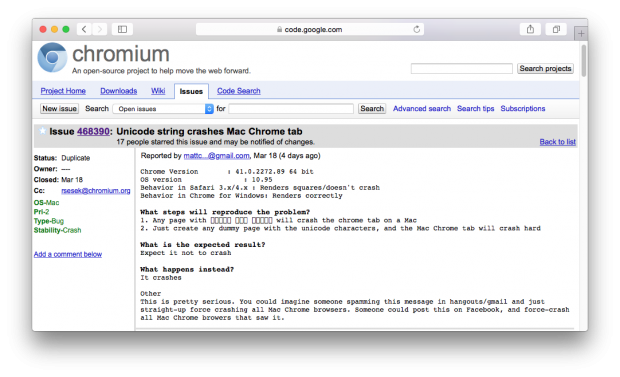
Task: Click the issue Search button
Action: point(372,108)
